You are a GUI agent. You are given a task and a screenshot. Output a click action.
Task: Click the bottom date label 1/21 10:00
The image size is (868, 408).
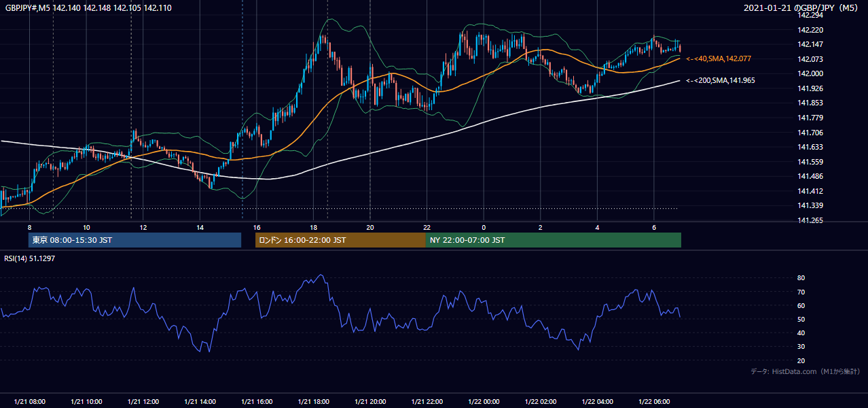(86, 401)
